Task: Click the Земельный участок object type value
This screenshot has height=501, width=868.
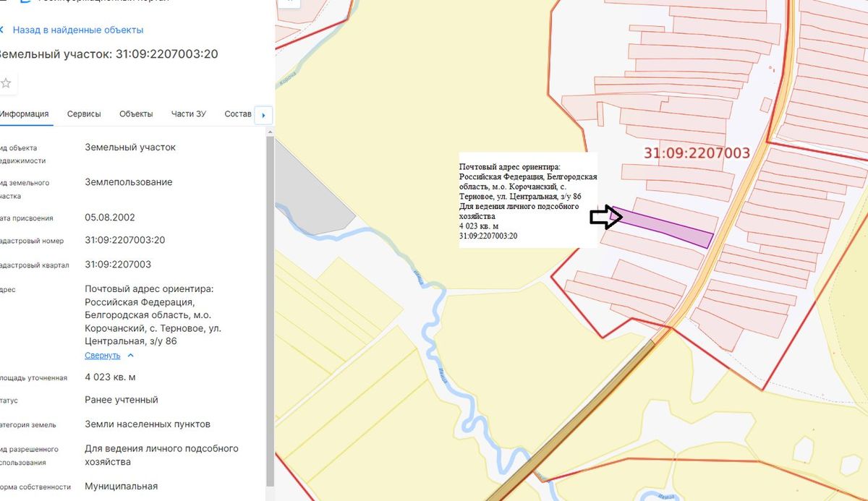Action: (x=130, y=147)
